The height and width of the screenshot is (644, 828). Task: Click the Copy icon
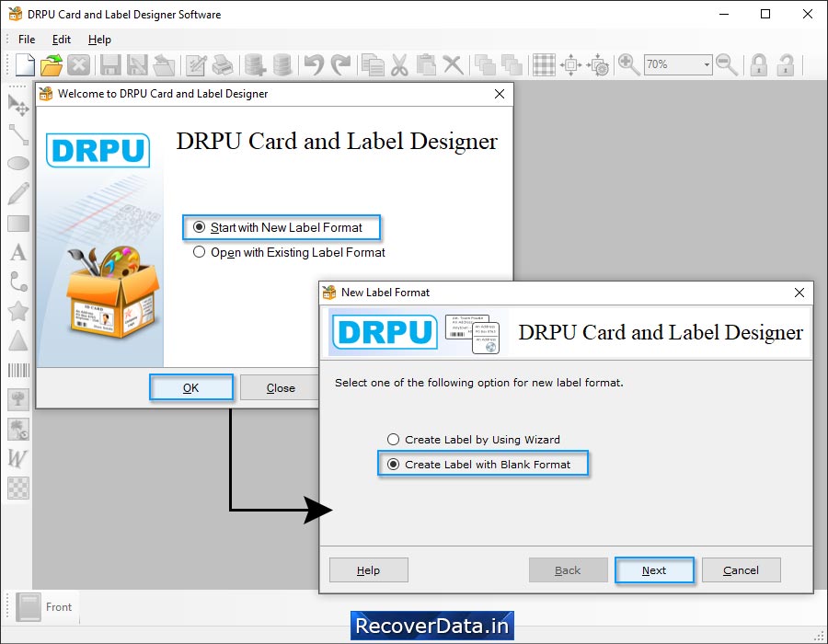coord(374,65)
